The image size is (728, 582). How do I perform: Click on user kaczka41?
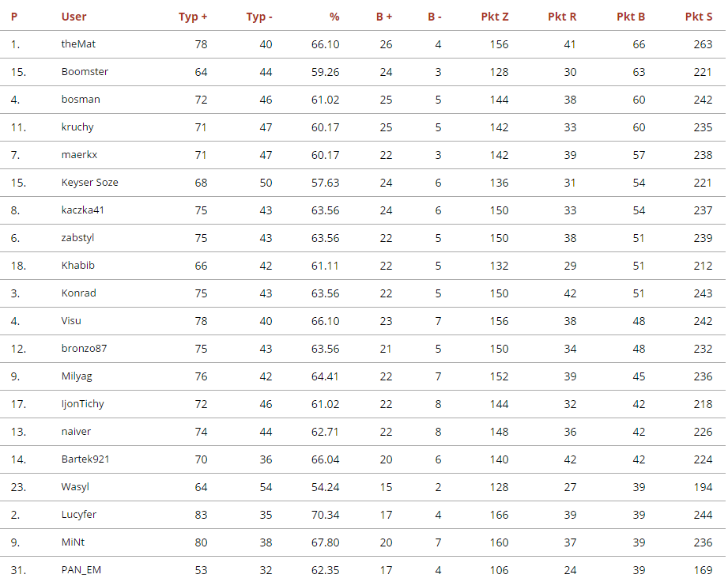click(x=83, y=210)
